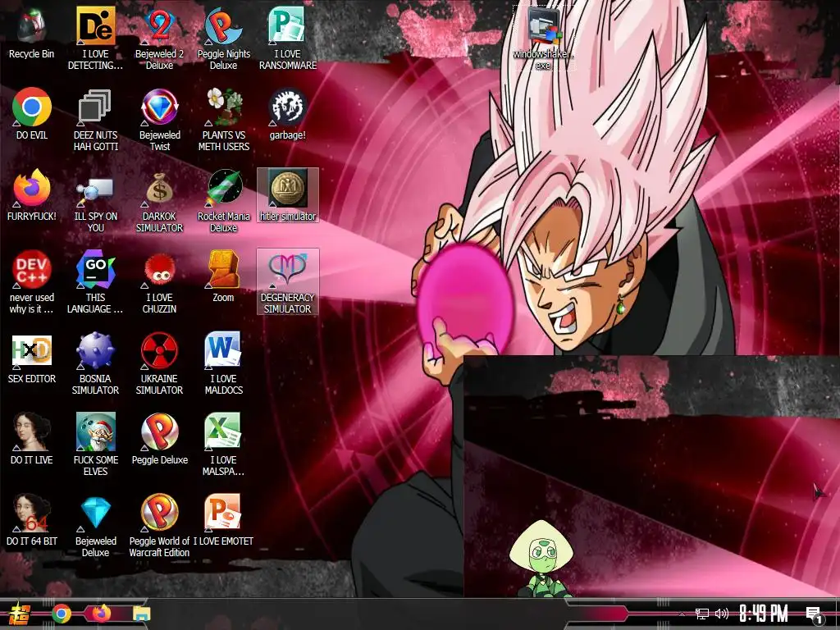Open the HxD hex editor shortcut

[32, 358]
